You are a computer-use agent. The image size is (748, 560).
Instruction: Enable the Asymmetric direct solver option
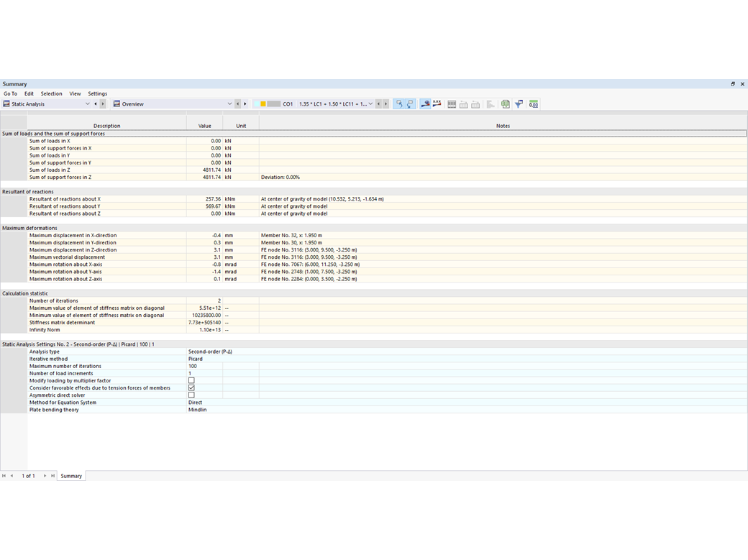[190, 395]
